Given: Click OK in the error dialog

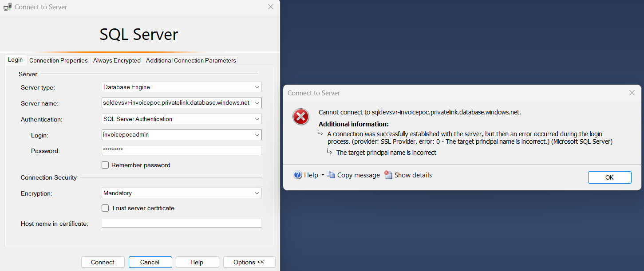Looking at the screenshot, I should [609, 177].
